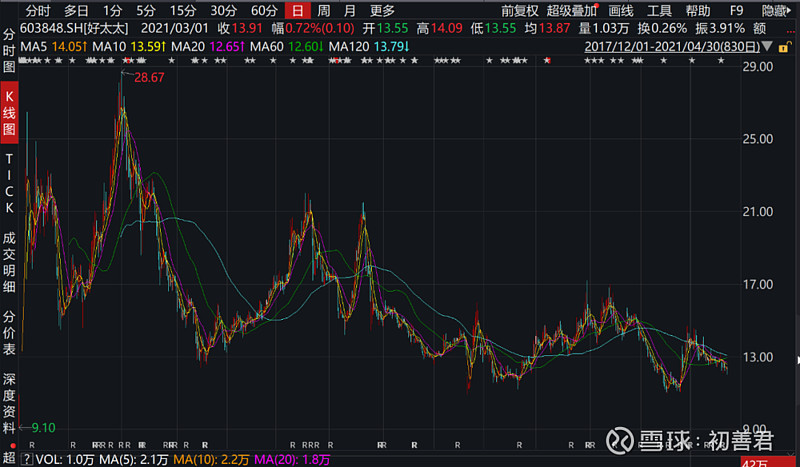Click the 13.00 price axis label
The height and width of the screenshot is (467, 800).
click(x=758, y=357)
